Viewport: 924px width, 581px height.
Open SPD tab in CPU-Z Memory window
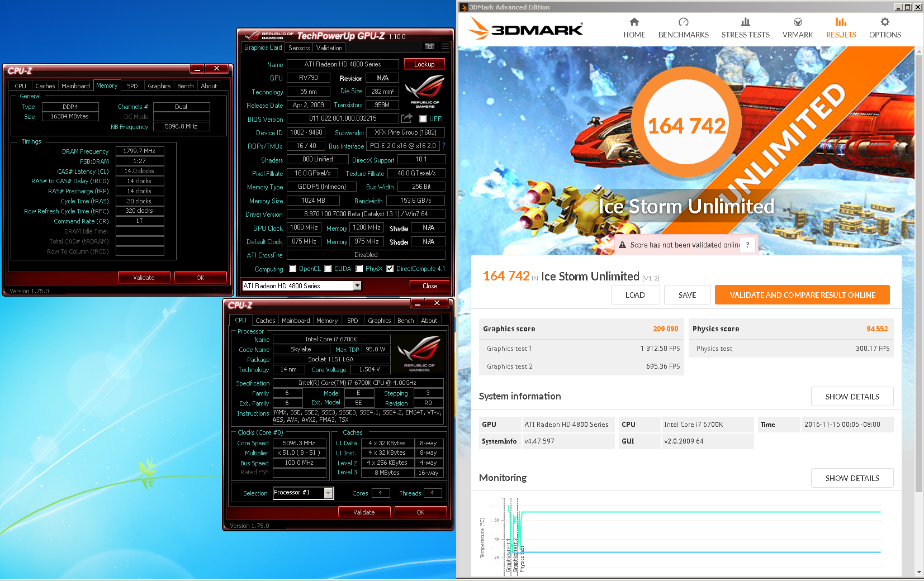(132, 86)
